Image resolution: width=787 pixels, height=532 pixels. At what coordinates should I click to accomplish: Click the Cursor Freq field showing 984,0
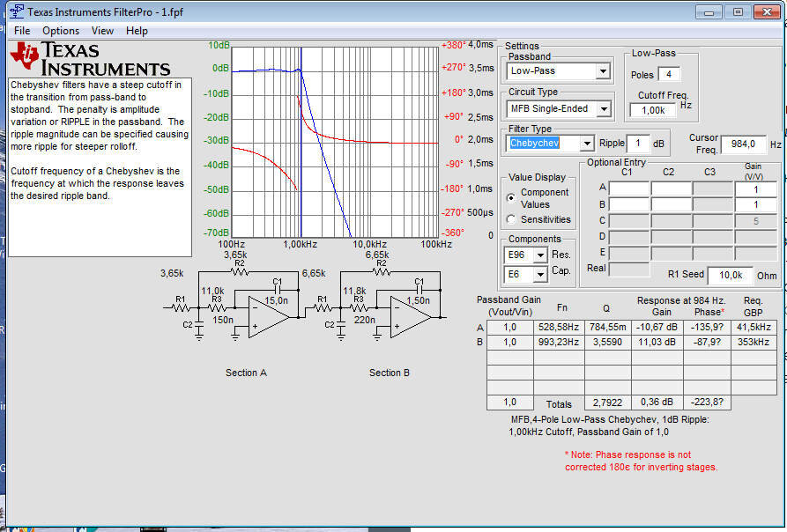[743, 144]
